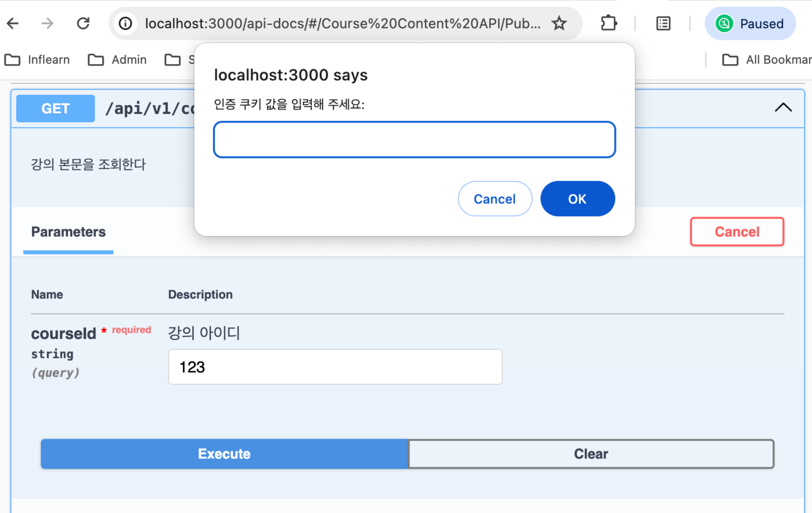Click the courseId input field

coord(335,367)
